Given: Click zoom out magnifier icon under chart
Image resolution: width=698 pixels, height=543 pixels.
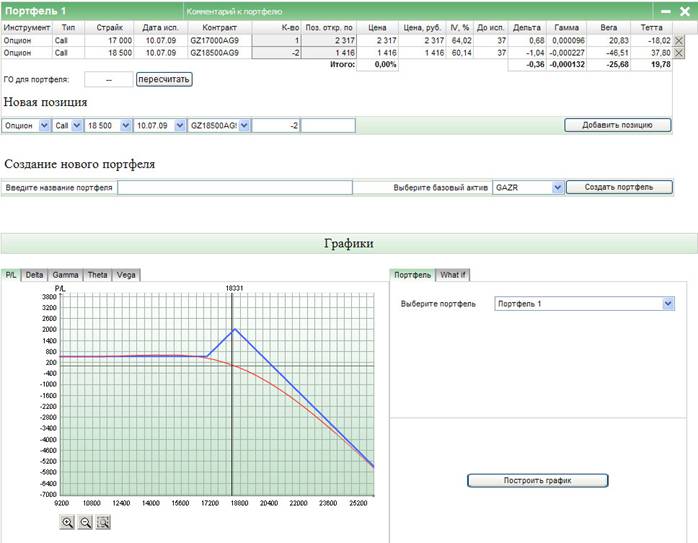Looking at the screenshot, I should tap(85, 522).
